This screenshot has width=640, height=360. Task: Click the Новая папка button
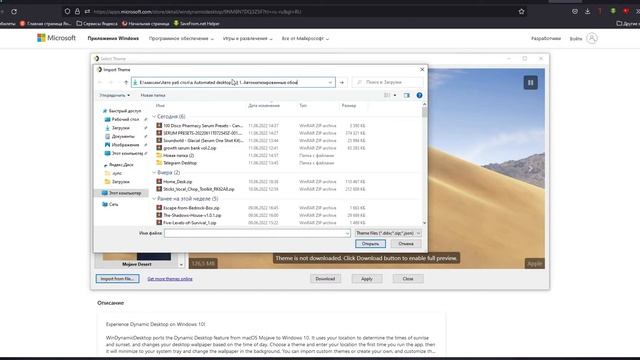click(153, 95)
